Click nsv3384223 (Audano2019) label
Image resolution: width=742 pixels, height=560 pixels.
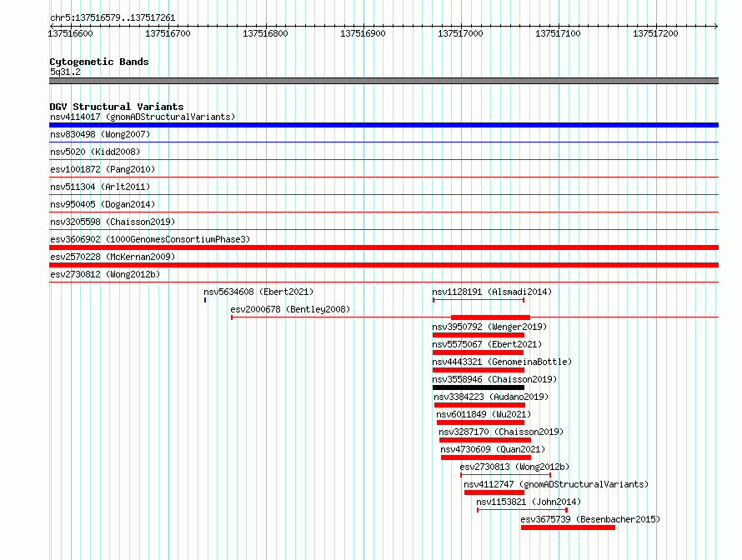[x=491, y=397]
